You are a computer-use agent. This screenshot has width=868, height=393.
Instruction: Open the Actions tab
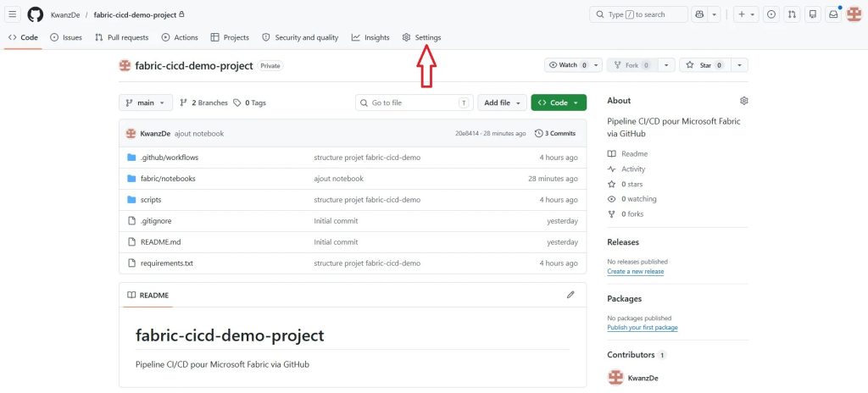click(x=180, y=37)
